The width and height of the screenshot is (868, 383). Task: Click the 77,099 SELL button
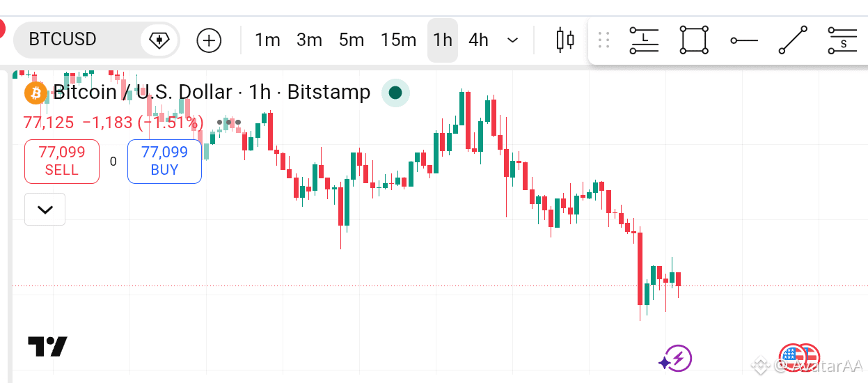pos(62,162)
